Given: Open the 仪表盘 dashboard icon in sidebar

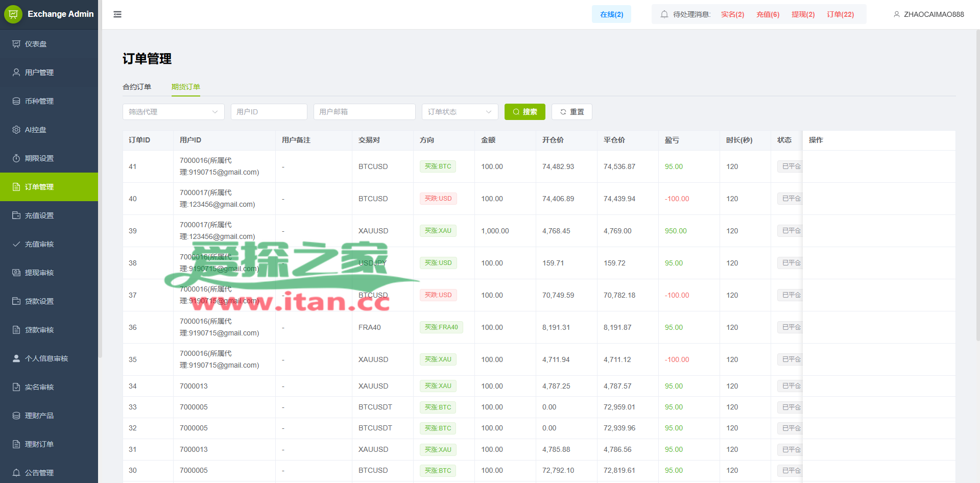Looking at the screenshot, I should 16,44.
